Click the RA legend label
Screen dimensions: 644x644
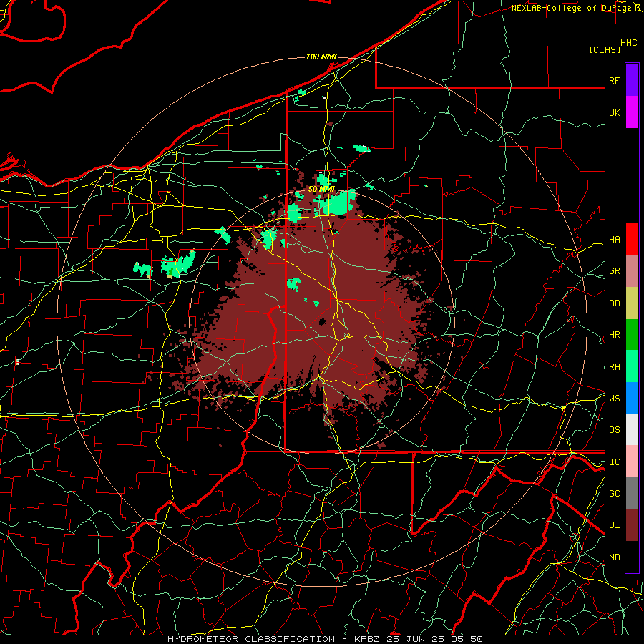coord(614,367)
